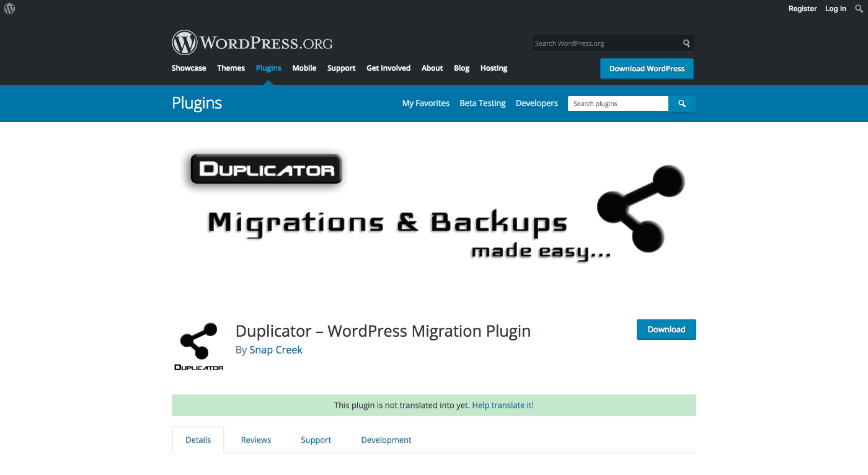Switch to the Reviews tab
Viewport: 868px width, 475px height.
[x=256, y=440]
